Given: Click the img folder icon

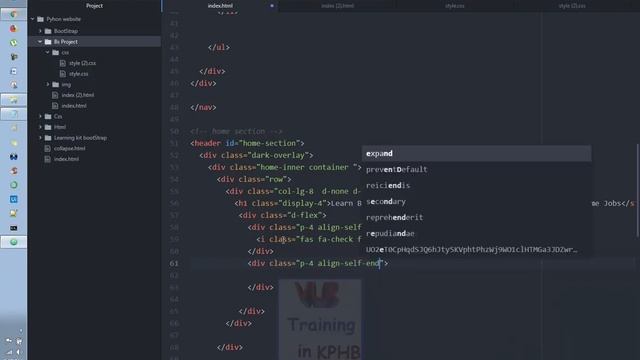Looking at the screenshot, I should pyautogui.click(x=56, y=84).
